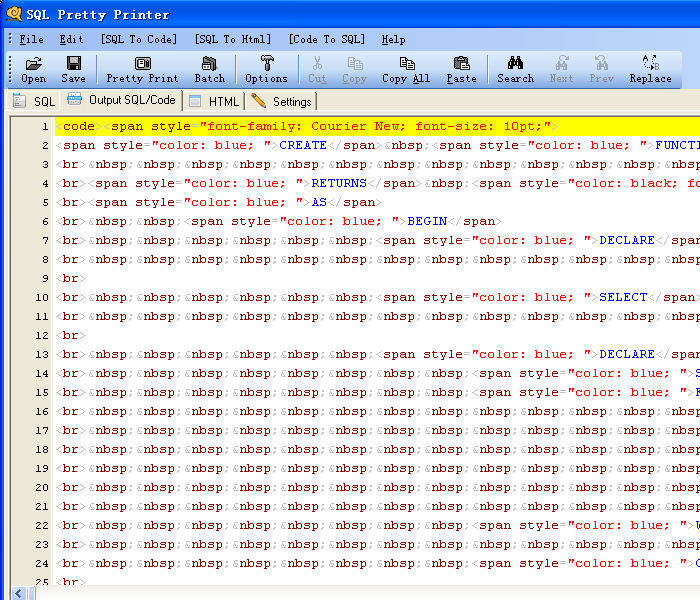The image size is (700, 600).
Task: Switch to the SQL tab
Action: (35, 101)
